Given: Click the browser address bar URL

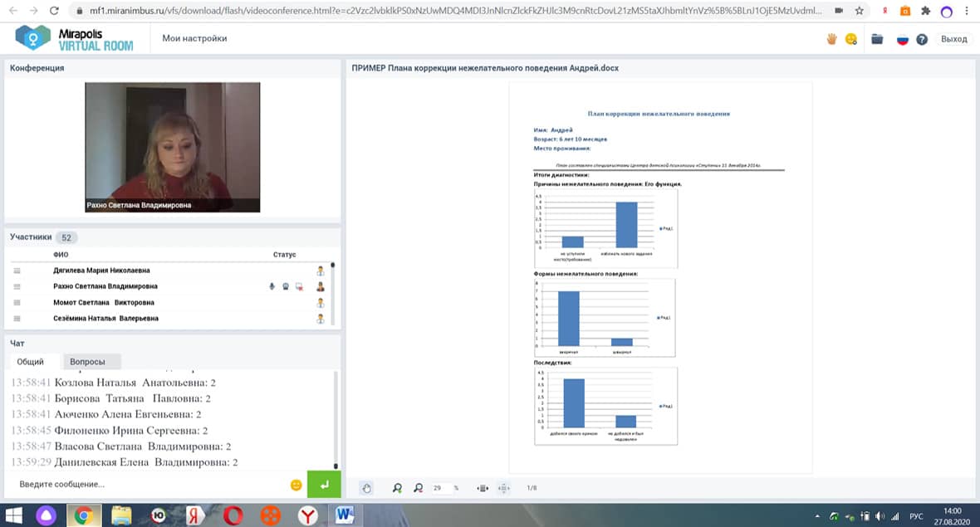Looking at the screenshot, I should (456, 11).
